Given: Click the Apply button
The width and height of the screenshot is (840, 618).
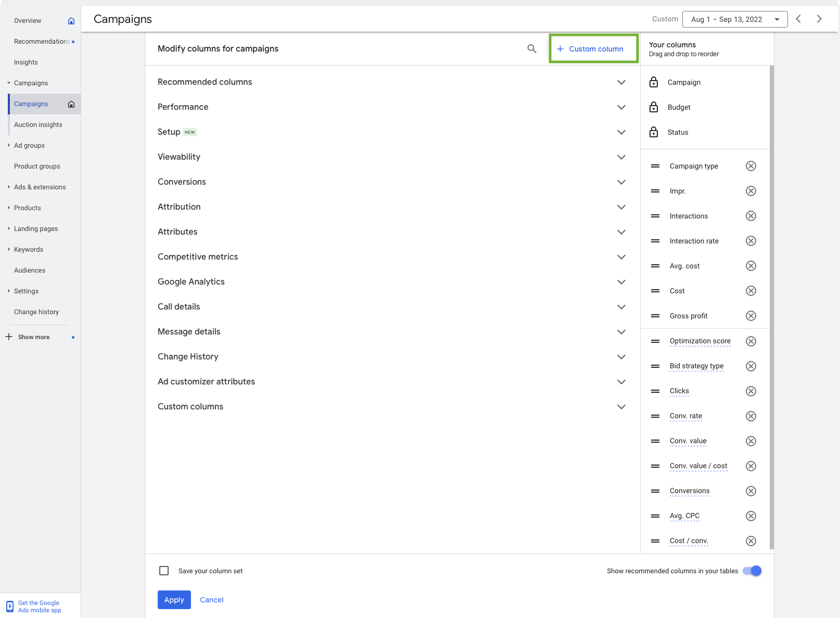Looking at the screenshot, I should (x=174, y=599).
